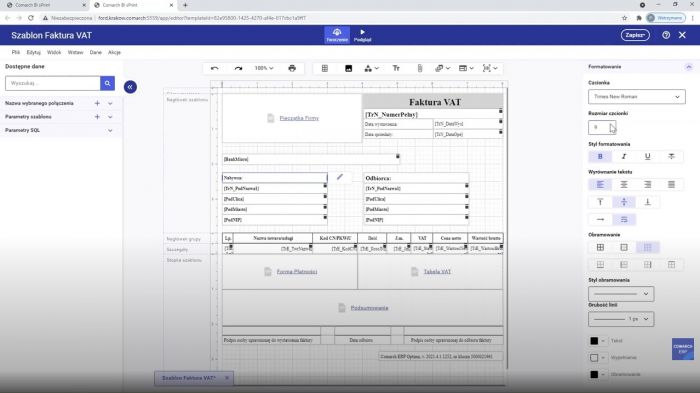Open the Pieczątka Firmy subreport link
This screenshot has height=393, width=700.
(299, 118)
